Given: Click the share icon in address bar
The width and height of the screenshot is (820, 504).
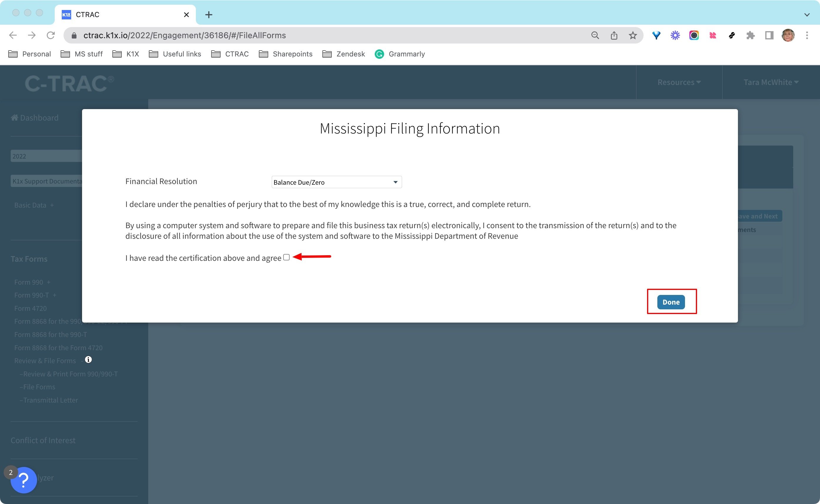Looking at the screenshot, I should click(x=614, y=35).
